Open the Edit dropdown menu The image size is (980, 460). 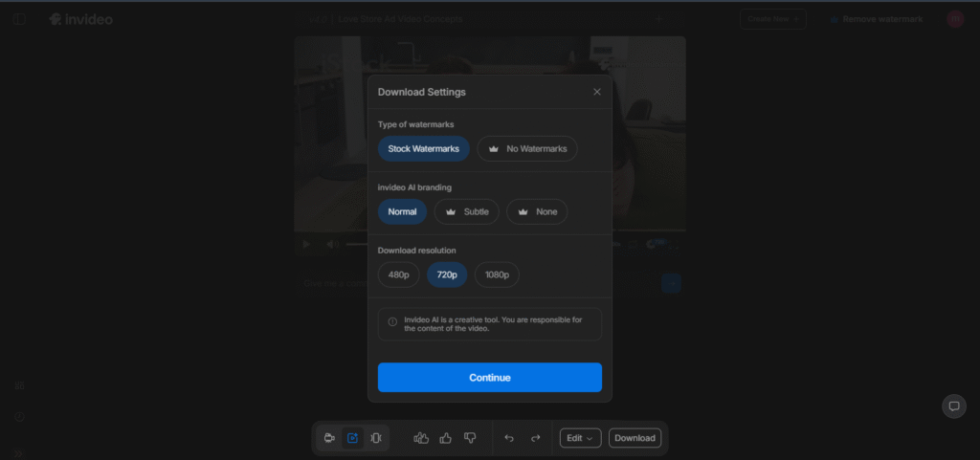[x=580, y=438]
